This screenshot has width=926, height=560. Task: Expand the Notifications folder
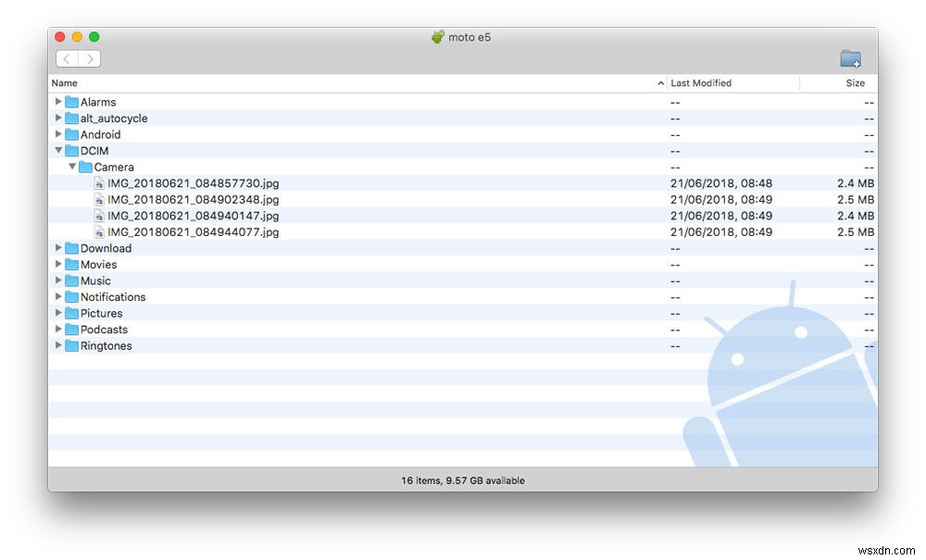pyautogui.click(x=58, y=296)
